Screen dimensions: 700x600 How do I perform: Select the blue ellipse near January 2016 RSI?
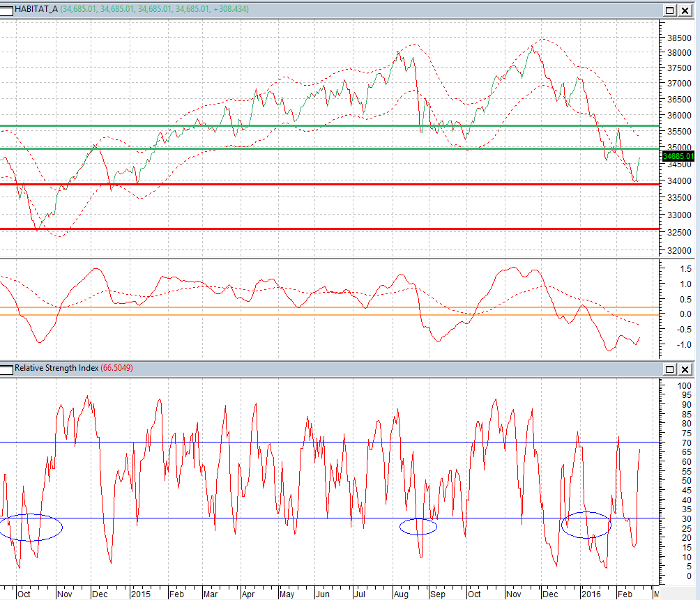coord(586,525)
